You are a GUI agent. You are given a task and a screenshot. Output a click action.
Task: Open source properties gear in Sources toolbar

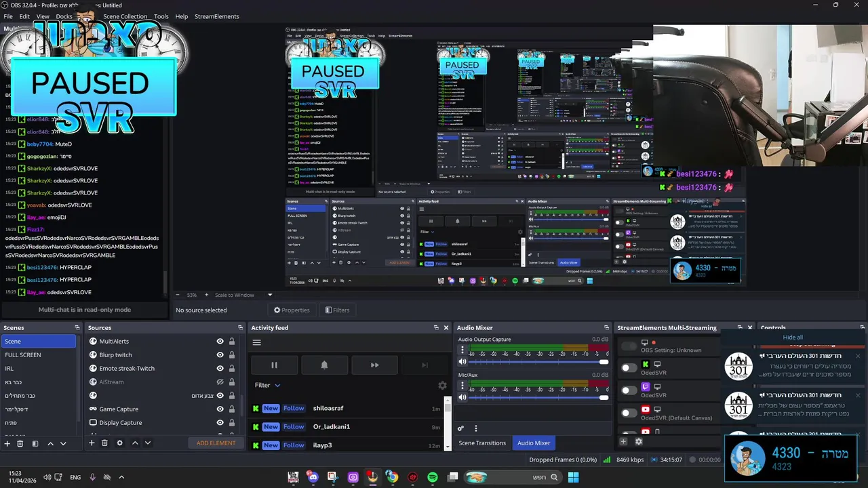120,443
